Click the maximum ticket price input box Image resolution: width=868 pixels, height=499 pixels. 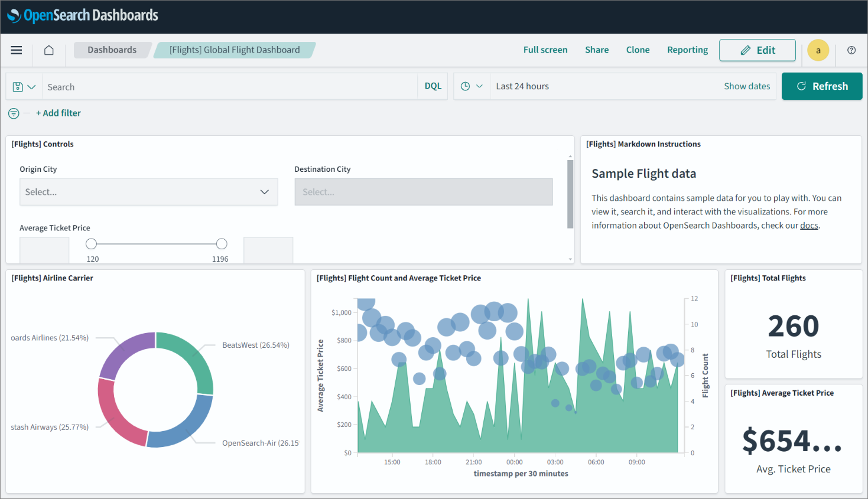point(268,250)
